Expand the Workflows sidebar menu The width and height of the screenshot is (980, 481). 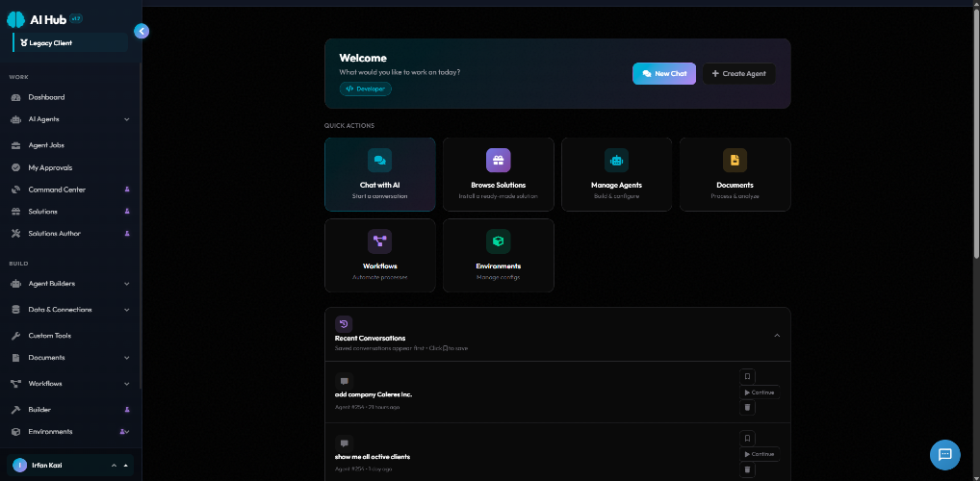click(x=70, y=384)
